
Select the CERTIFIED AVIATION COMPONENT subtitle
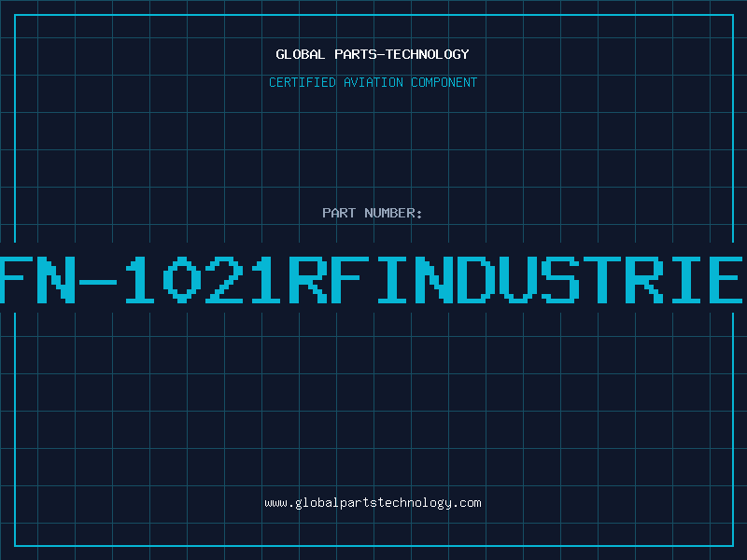373,82
